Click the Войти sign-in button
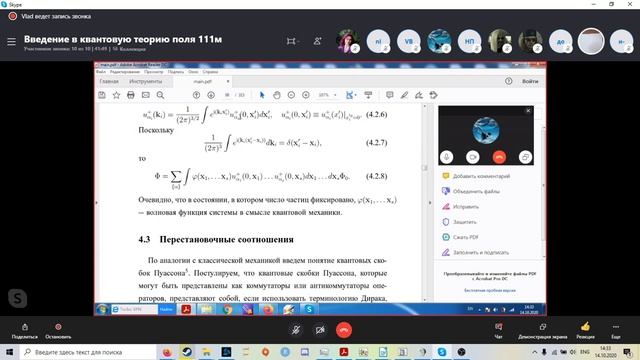The width and height of the screenshot is (640, 360). tap(530, 81)
